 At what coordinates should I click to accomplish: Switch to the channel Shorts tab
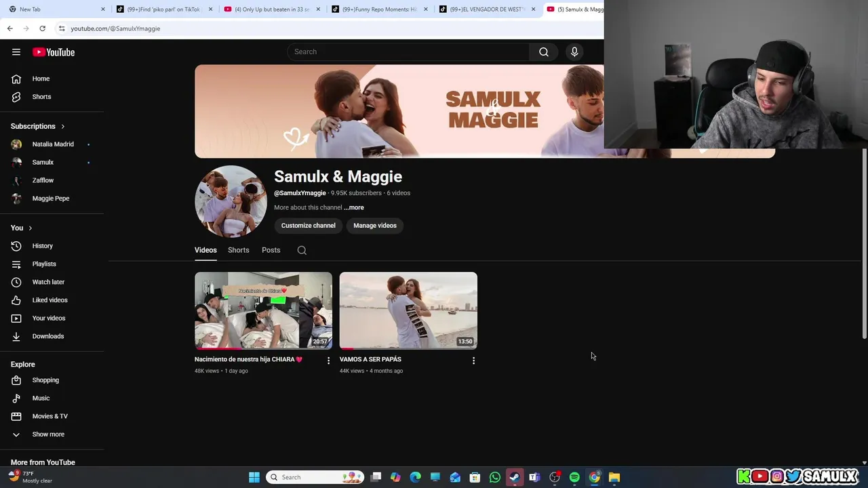239,250
